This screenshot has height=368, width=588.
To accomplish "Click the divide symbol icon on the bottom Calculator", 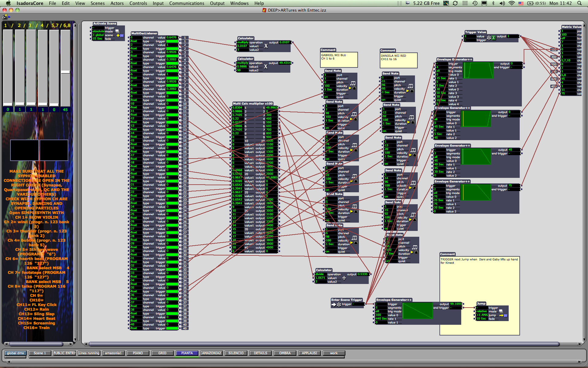I will [344, 278].
